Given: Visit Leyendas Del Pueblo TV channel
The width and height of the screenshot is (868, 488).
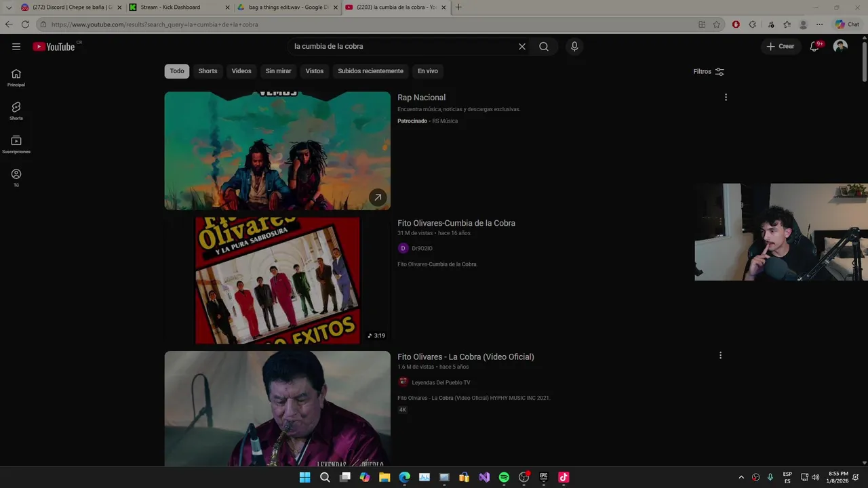Looking at the screenshot, I should [441, 382].
